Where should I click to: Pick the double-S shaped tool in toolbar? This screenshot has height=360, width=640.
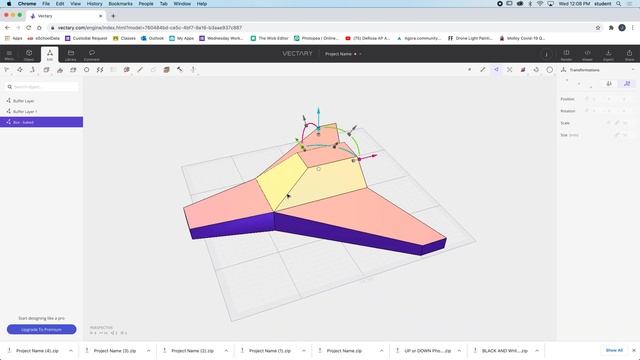100,70
